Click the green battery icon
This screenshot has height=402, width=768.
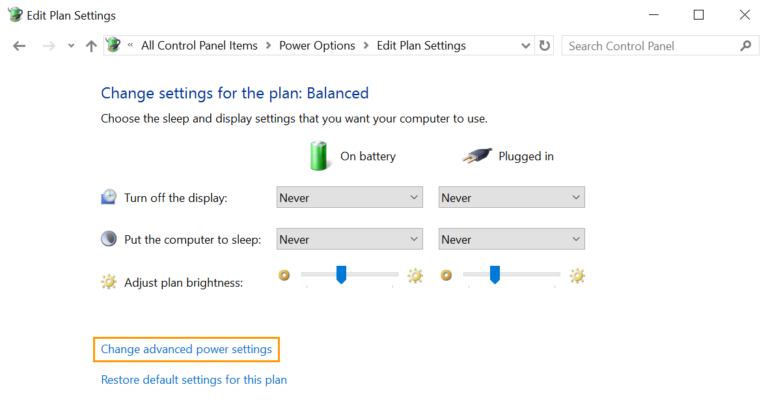(319, 155)
